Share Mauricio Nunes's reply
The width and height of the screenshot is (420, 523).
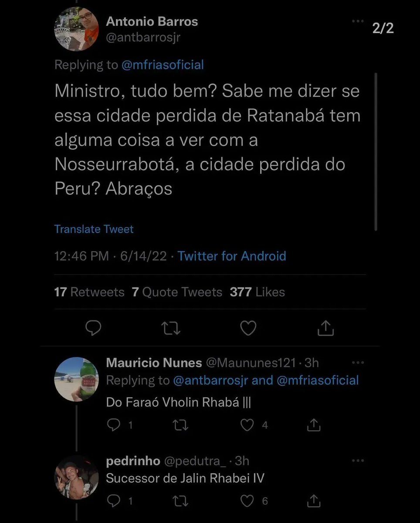[314, 425]
